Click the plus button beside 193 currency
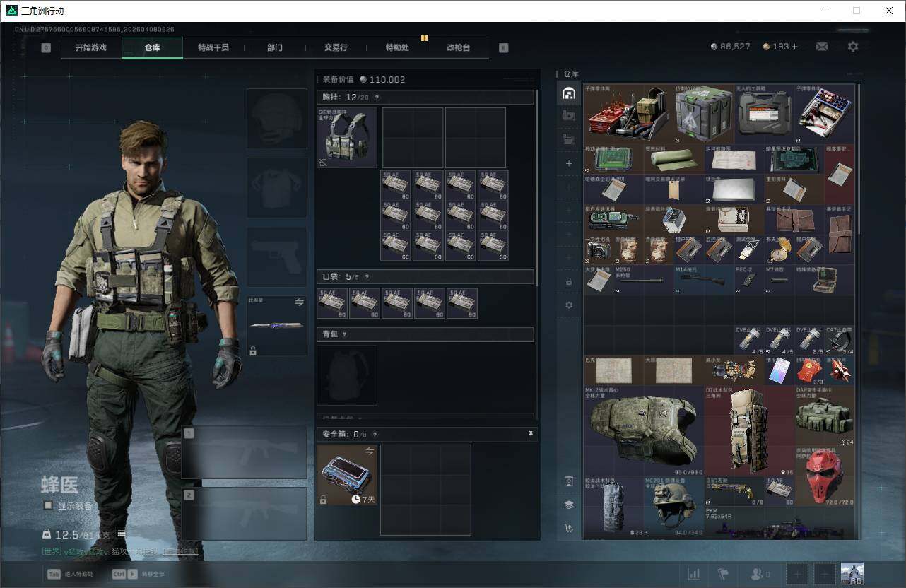The image size is (906, 588). pos(794,47)
